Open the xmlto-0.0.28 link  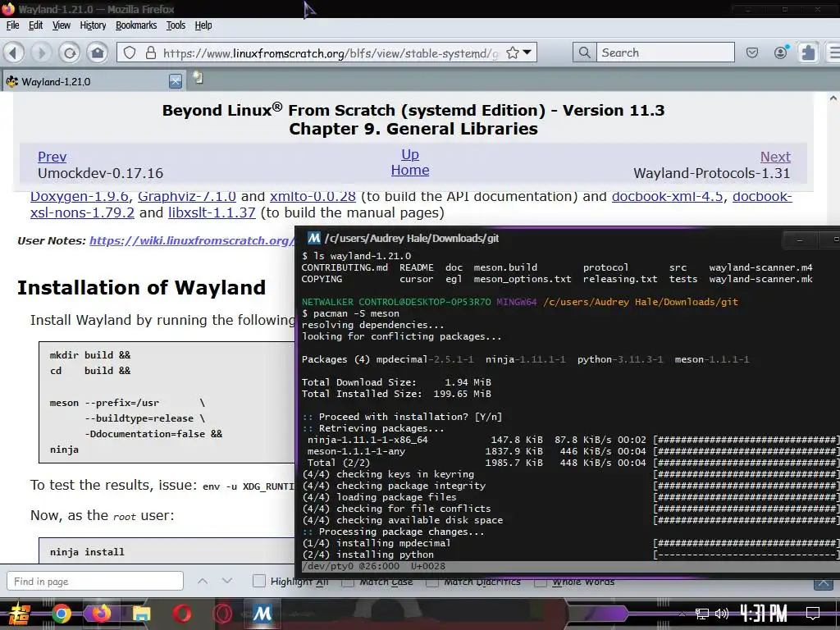313,197
